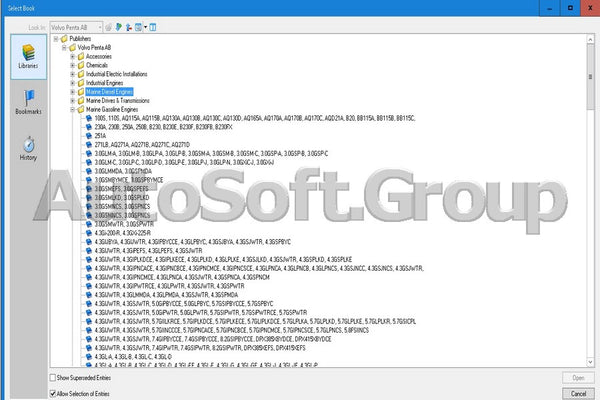Click book icon beside 251A
The height and width of the screenshot is (400, 600).
[89, 136]
